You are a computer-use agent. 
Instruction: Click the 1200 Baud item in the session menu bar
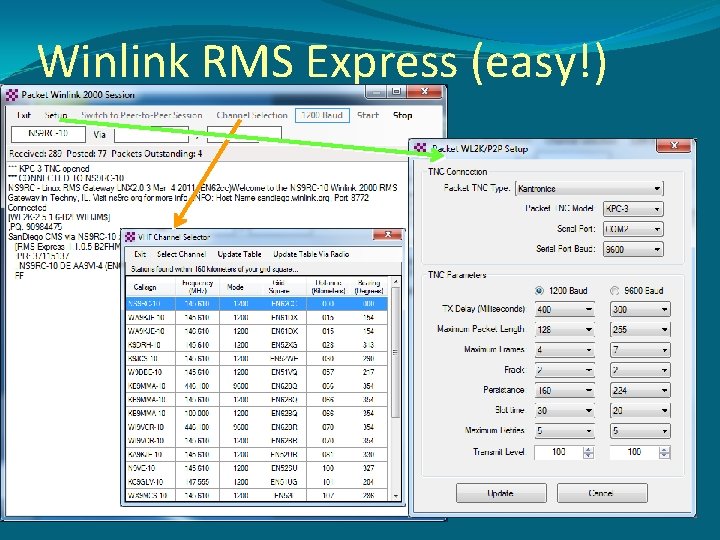[322, 115]
